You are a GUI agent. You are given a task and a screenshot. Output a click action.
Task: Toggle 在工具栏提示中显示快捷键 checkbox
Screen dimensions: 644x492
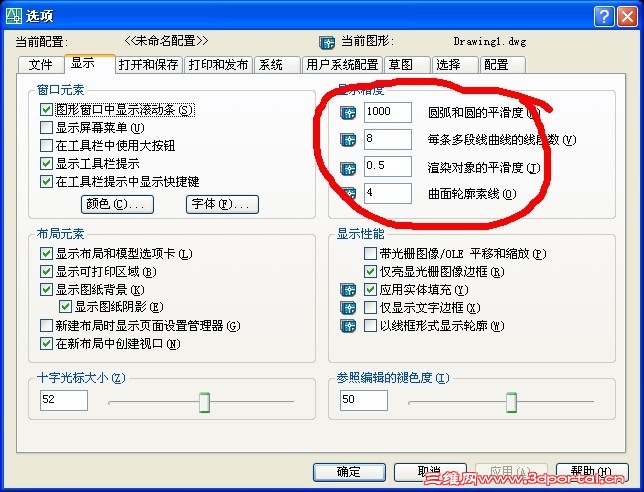(x=46, y=182)
